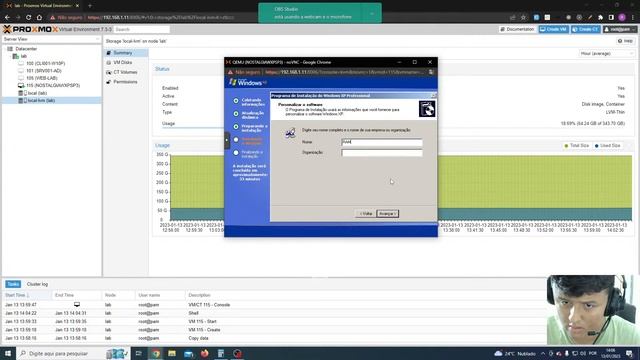The width and height of the screenshot is (640, 360).
Task: Select VM 100 (CLI001-W10P) in the tree
Action: 45,63
